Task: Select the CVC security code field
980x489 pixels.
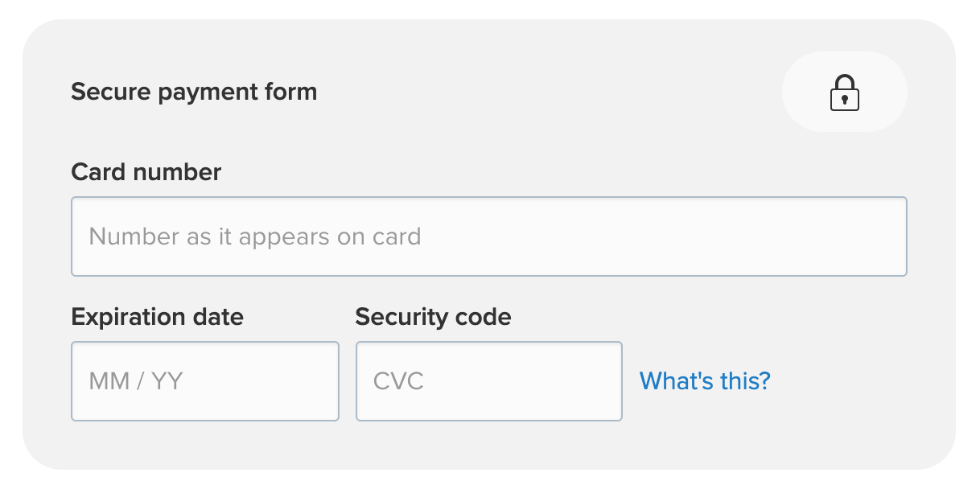Action: click(x=488, y=380)
